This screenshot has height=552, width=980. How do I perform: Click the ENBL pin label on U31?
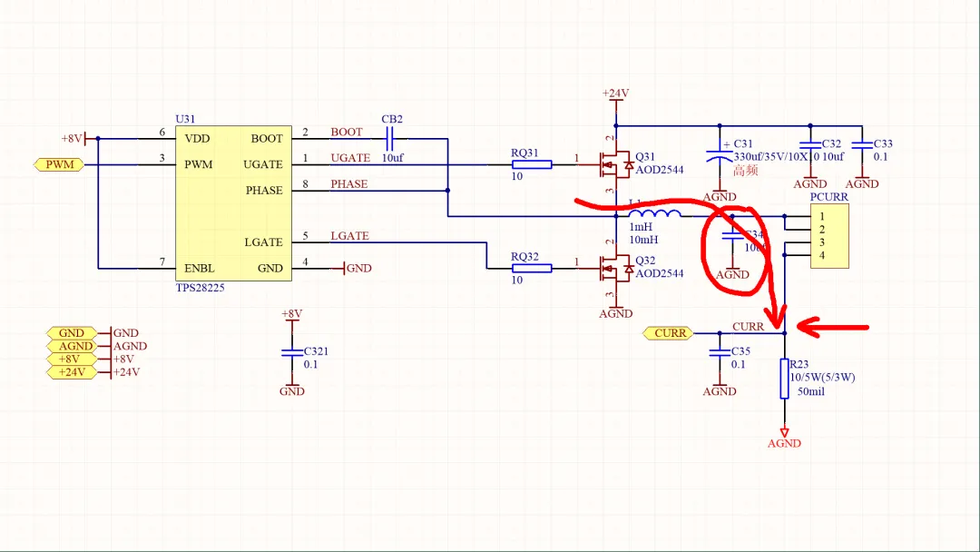pos(200,269)
